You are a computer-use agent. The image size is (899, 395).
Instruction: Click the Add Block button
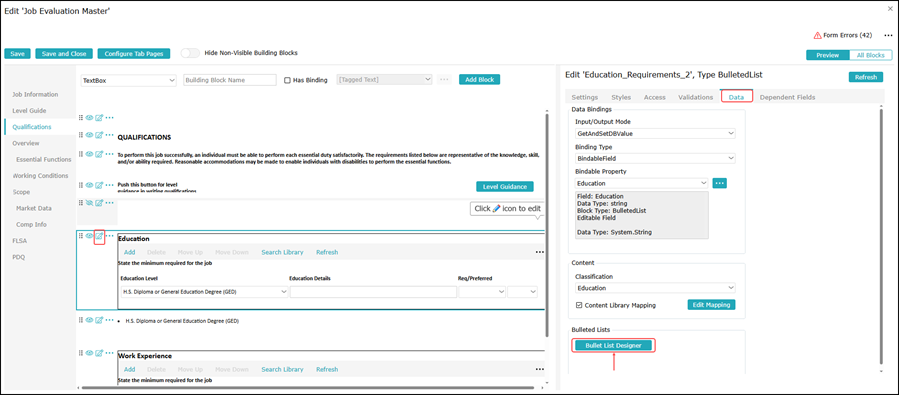pyautogui.click(x=479, y=80)
